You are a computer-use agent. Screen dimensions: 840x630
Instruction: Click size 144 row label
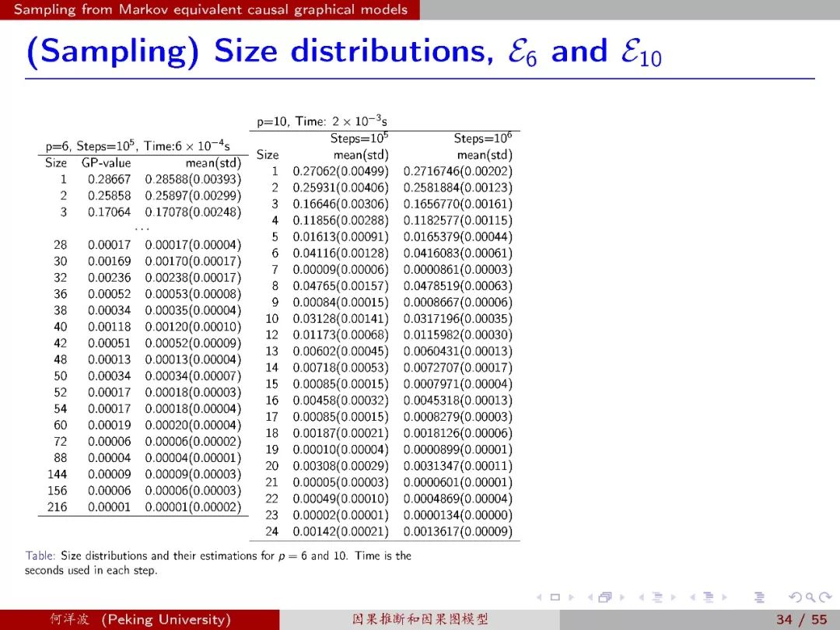(57, 474)
